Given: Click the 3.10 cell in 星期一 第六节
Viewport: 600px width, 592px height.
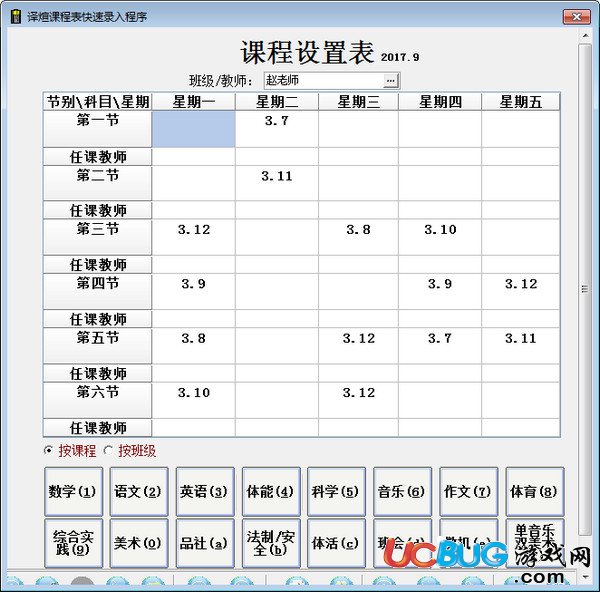Looking at the screenshot, I should [x=194, y=400].
